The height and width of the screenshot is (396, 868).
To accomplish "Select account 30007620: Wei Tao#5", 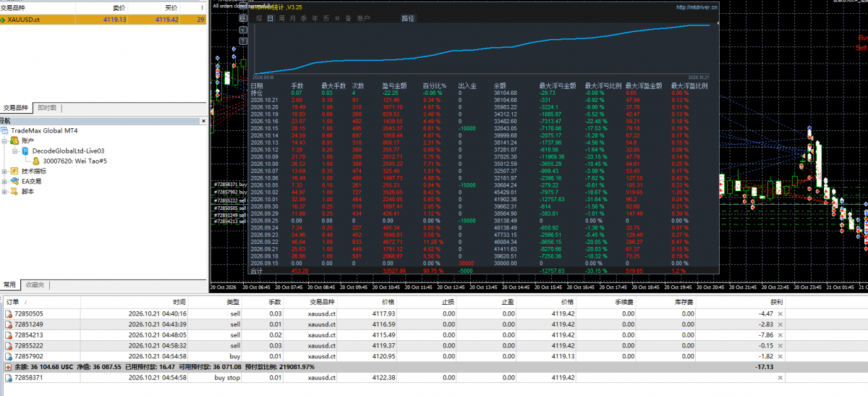I will [x=75, y=161].
